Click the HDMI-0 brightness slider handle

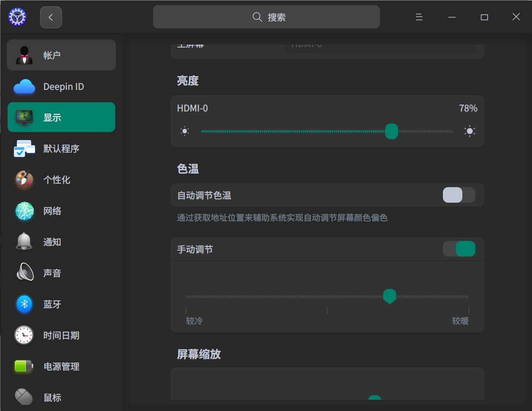[391, 131]
